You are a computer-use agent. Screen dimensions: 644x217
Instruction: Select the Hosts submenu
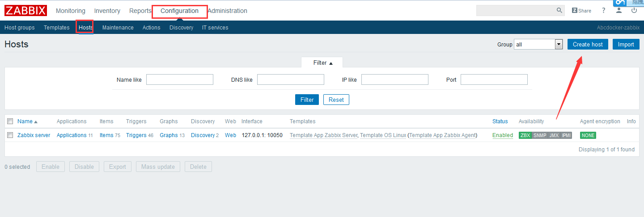coord(86,28)
